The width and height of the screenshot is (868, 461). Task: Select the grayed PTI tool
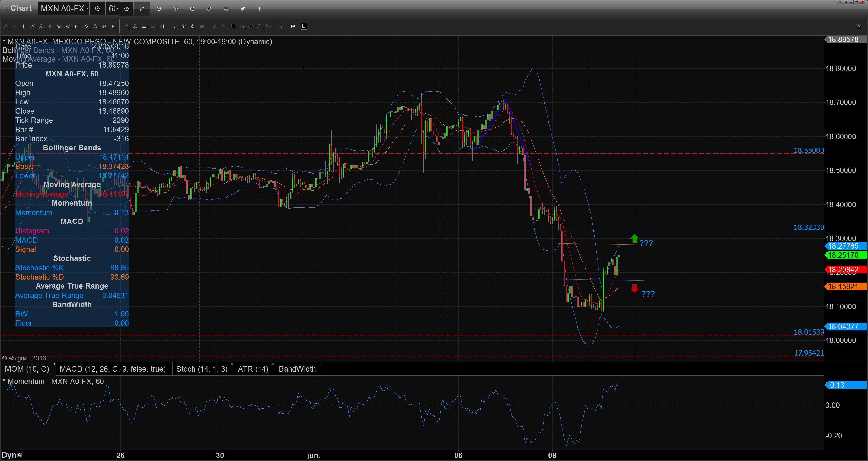tap(260, 26)
